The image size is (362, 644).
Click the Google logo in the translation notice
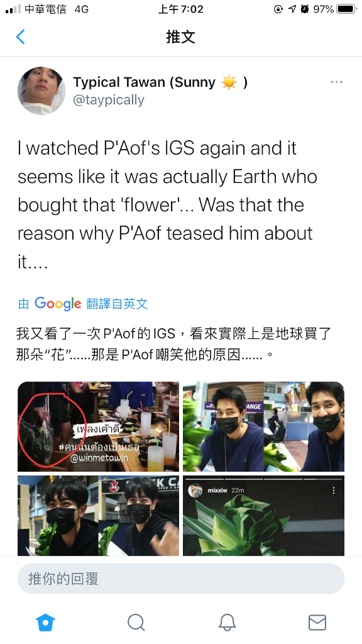point(58,304)
